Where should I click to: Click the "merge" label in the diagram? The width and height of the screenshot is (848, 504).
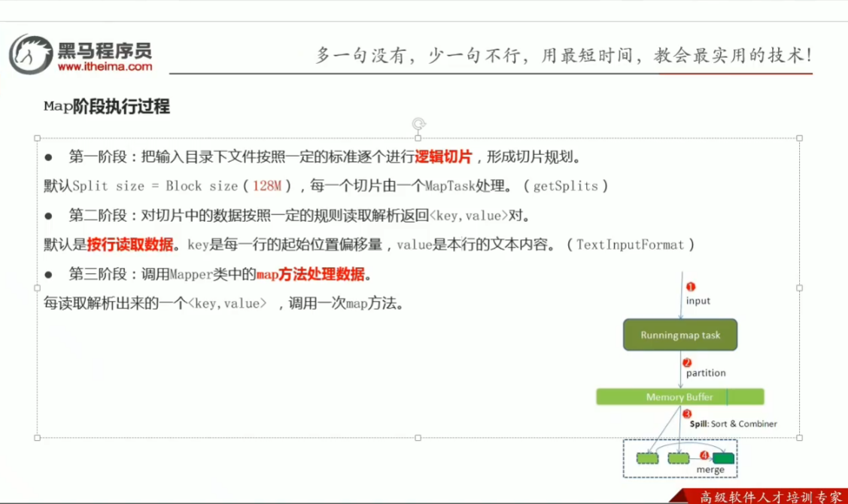[x=710, y=469]
